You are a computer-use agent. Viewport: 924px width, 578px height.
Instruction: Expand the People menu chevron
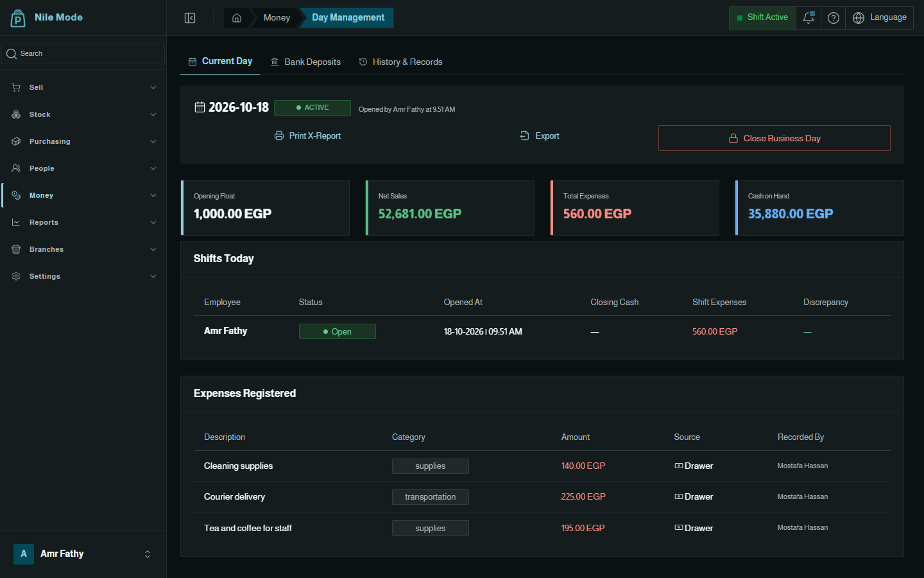click(153, 168)
